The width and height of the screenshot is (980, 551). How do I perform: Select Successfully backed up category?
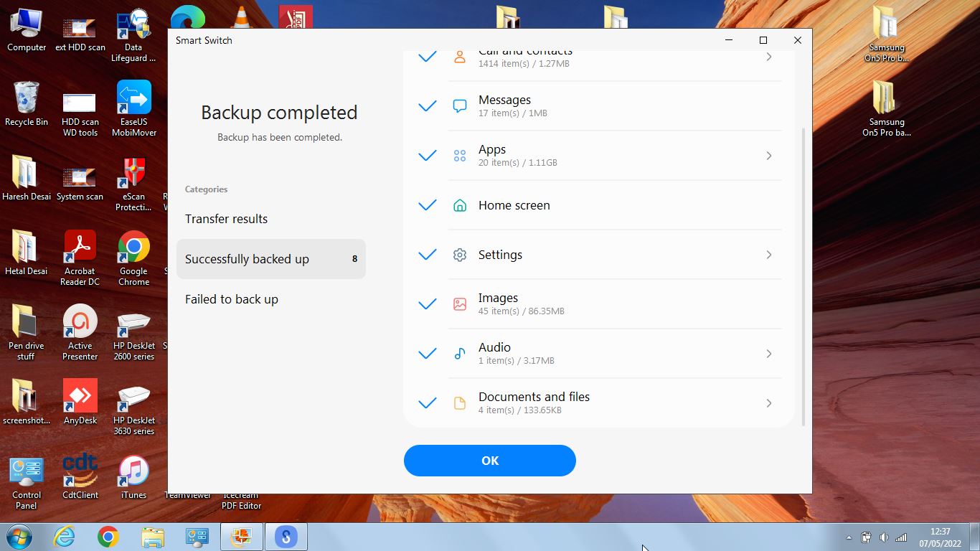(271, 259)
